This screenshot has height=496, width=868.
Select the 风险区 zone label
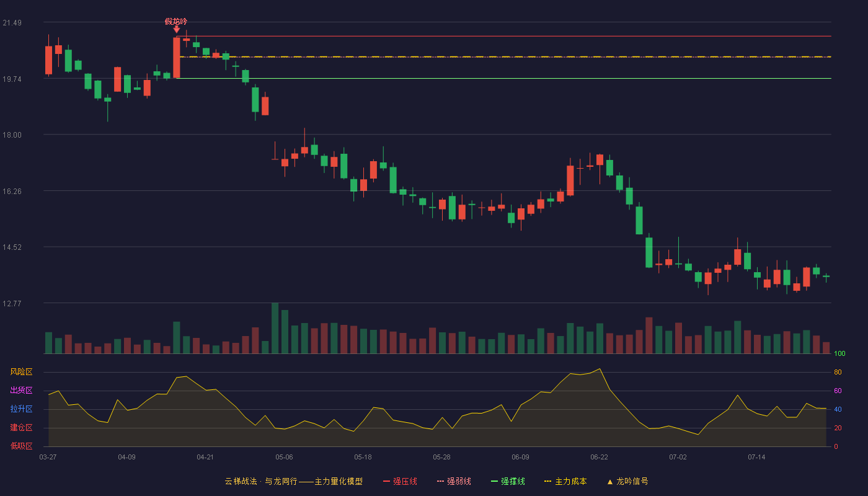pyautogui.click(x=21, y=372)
